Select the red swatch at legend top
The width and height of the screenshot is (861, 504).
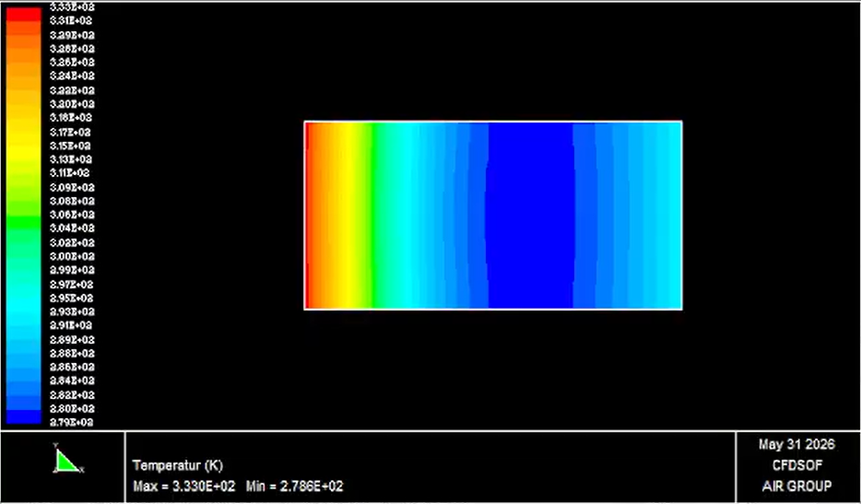[x=24, y=14]
